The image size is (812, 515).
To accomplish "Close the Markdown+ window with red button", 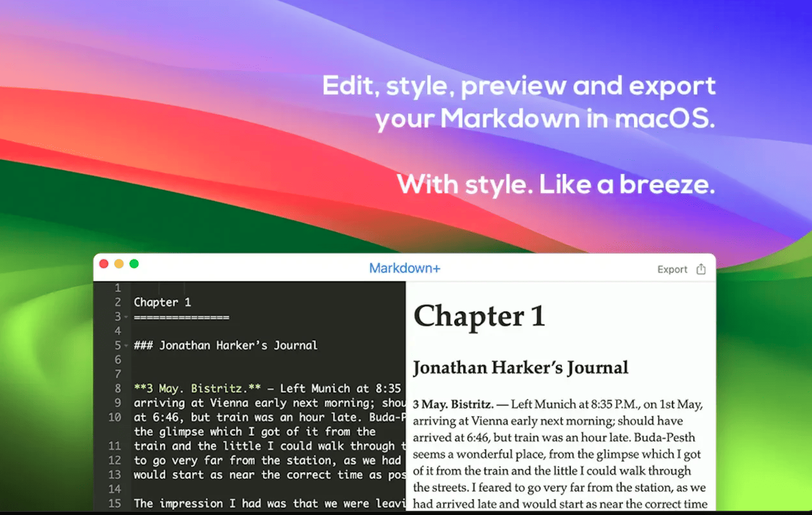I will tap(104, 264).
